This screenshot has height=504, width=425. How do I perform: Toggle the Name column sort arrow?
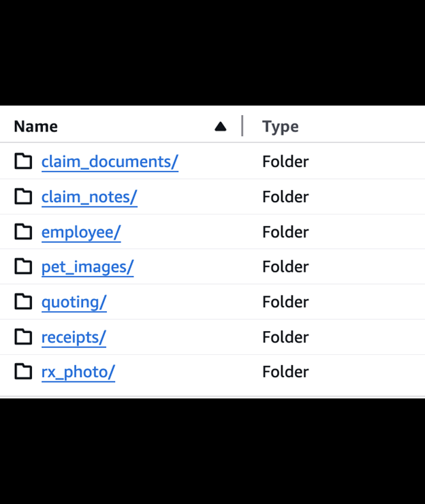220,127
